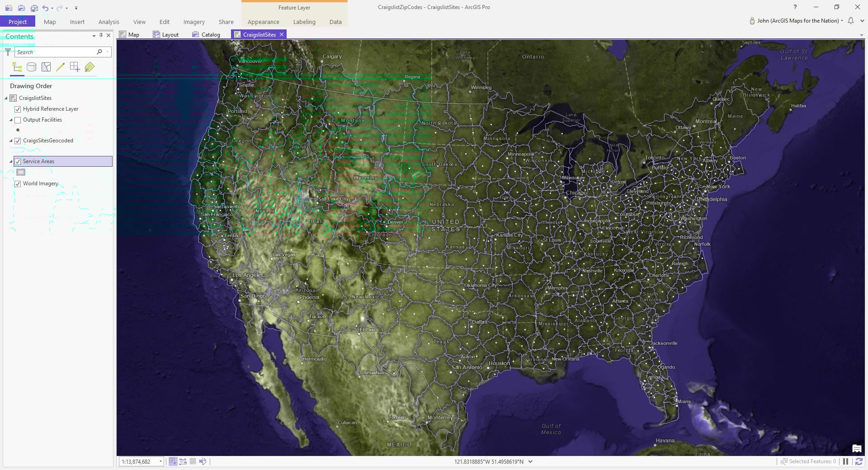Turn off the World Imagery basemap
This screenshot has width=868, height=470.
tap(18, 184)
